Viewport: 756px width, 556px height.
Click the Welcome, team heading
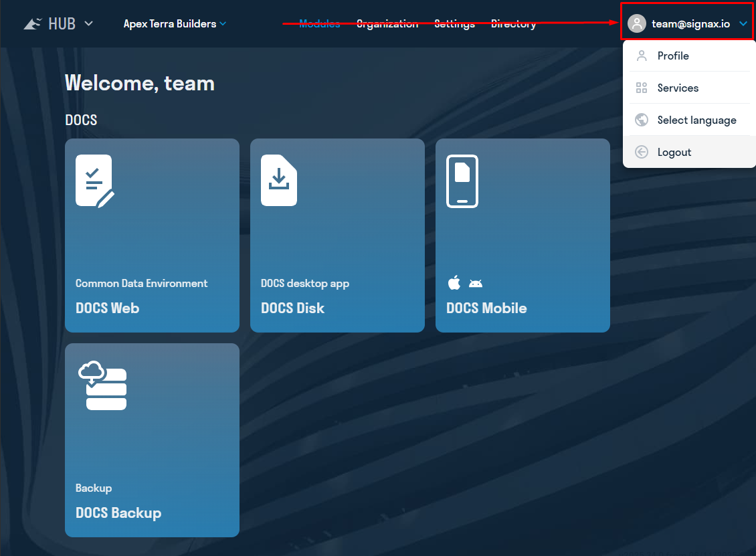[x=140, y=83]
